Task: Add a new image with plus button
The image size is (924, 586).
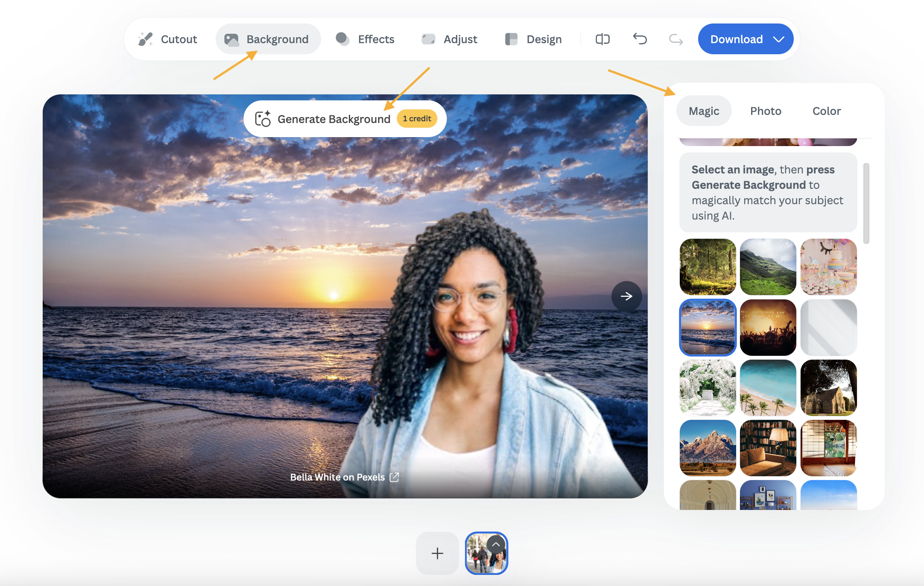Action: [x=437, y=553]
